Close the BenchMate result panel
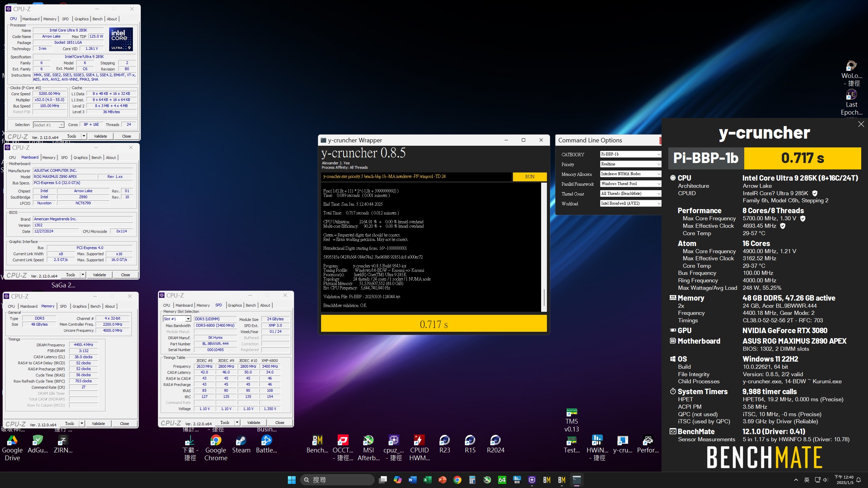Image resolution: width=868 pixels, height=488 pixels. pos(861,124)
